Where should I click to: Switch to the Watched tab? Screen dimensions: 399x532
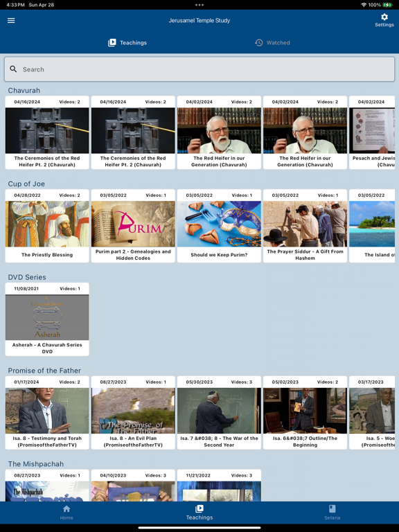click(272, 43)
